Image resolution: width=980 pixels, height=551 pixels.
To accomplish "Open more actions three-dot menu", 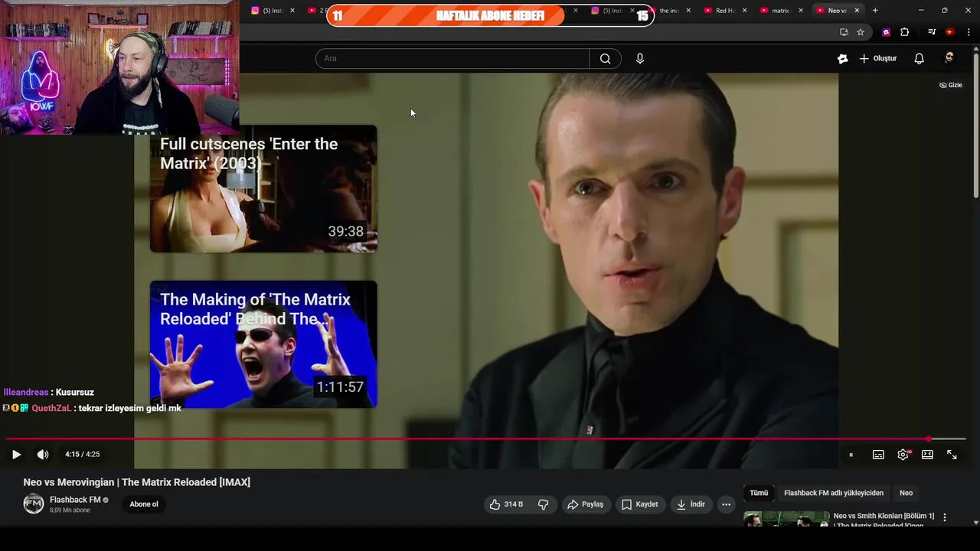I will tap(726, 504).
